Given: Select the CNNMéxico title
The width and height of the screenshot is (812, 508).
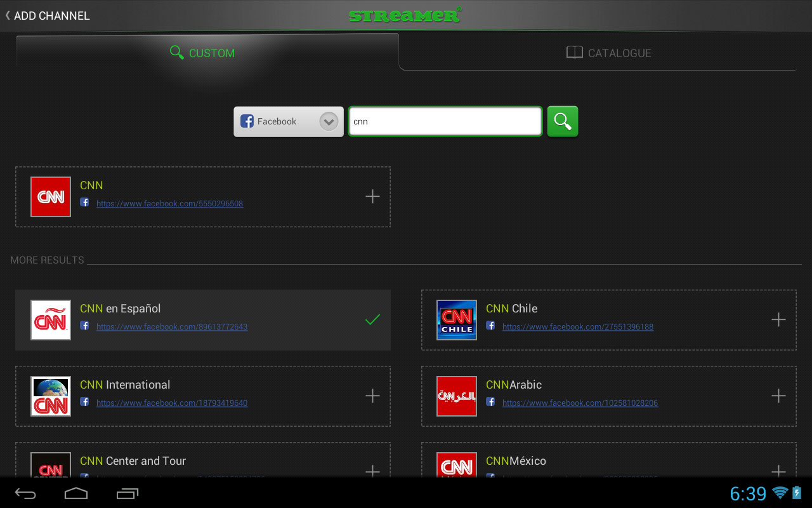Looking at the screenshot, I should (516, 461).
